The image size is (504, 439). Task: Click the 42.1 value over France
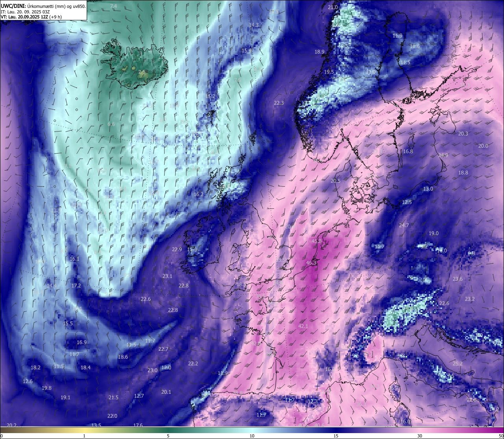coord(303,326)
